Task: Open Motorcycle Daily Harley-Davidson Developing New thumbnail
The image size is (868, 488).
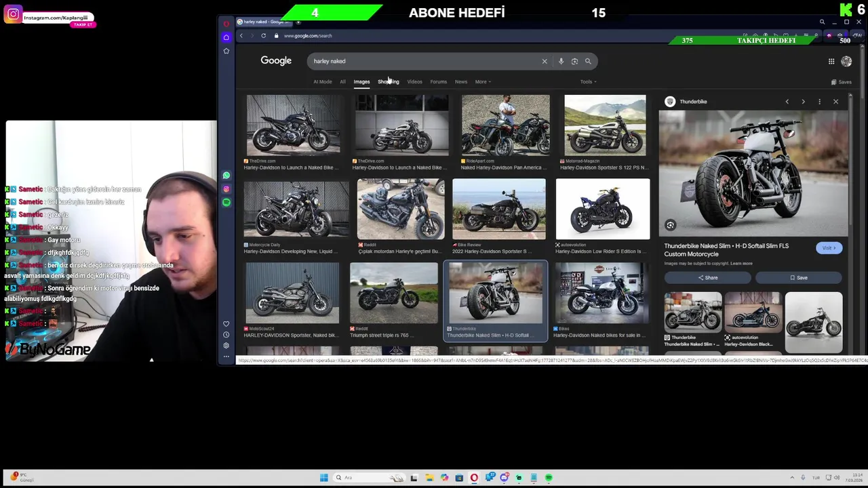Action: tap(296, 209)
